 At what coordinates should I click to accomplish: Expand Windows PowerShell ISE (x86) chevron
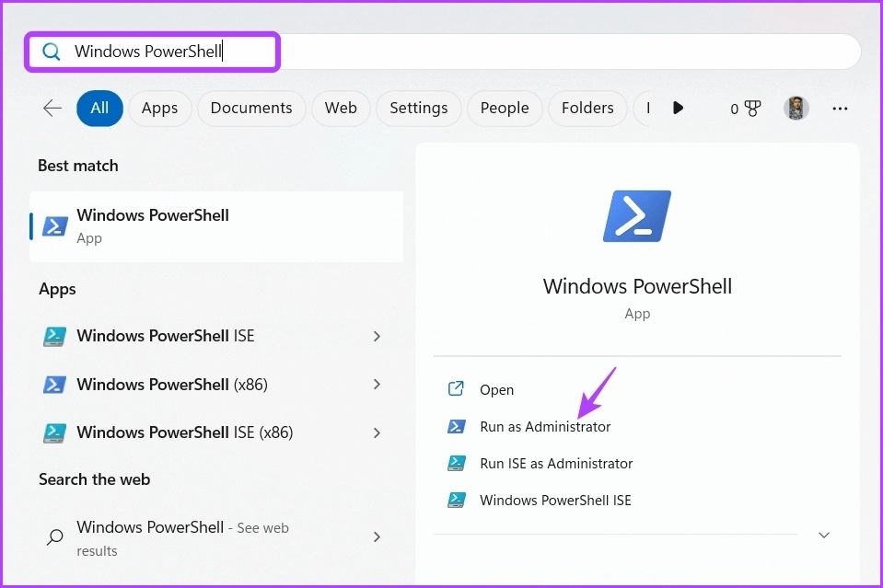377,432
